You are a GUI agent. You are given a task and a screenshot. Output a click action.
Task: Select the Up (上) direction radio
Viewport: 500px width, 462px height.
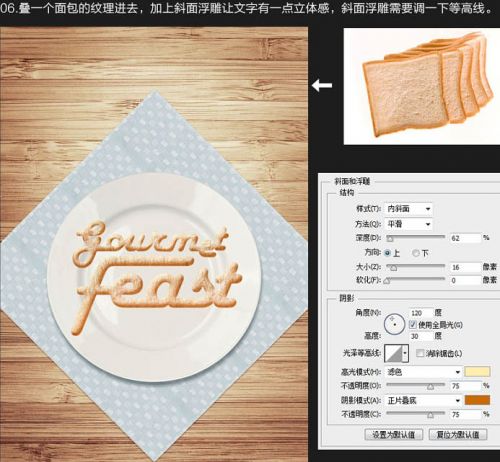[x=387, y=253]
